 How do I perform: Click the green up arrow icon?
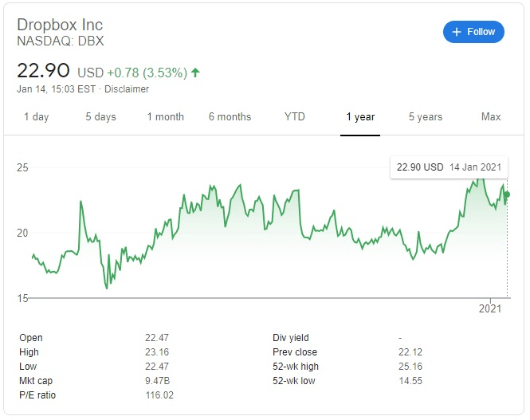195,73
